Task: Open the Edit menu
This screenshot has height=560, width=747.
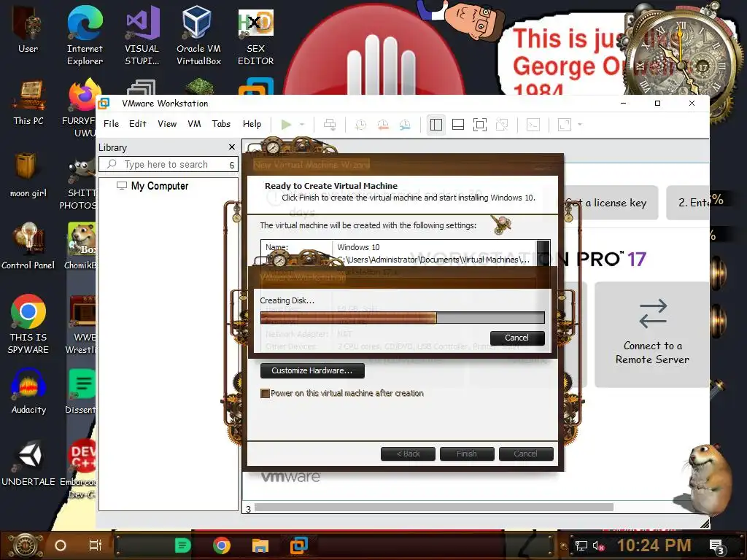Action: point(138,124)
